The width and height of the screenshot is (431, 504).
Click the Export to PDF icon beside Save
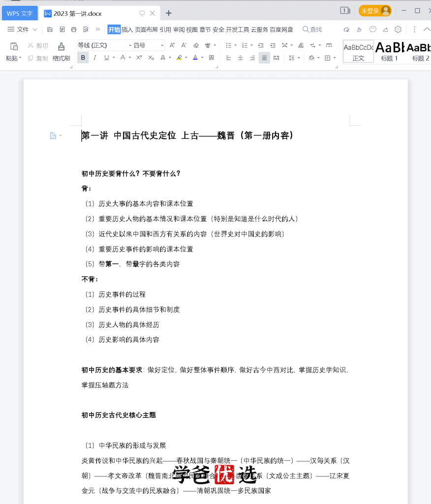[62, 30]
